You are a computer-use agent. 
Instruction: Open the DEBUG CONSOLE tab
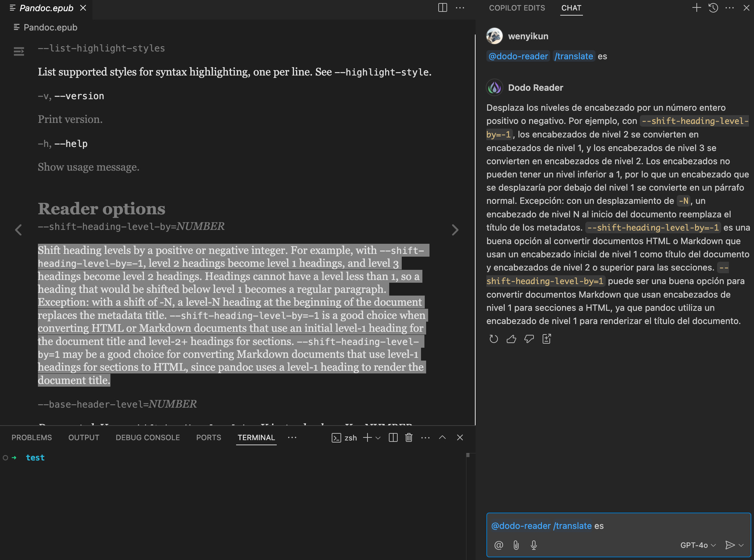coord(148,437)
